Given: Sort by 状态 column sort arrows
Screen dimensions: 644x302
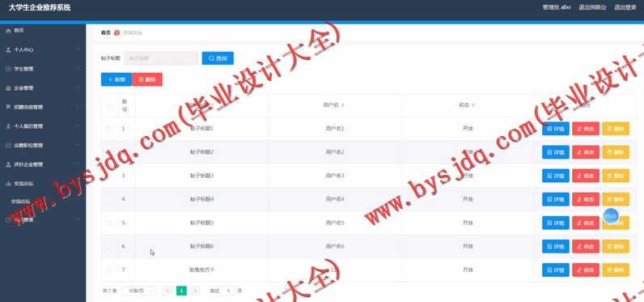Looking at the screenshot, I should [x=473, y=105].
